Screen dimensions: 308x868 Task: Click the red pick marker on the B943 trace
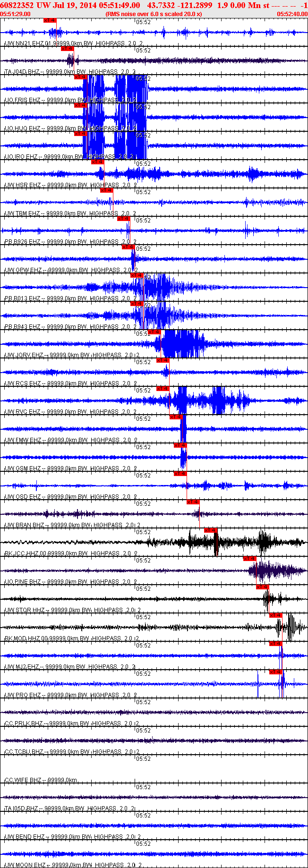point(137,304)
